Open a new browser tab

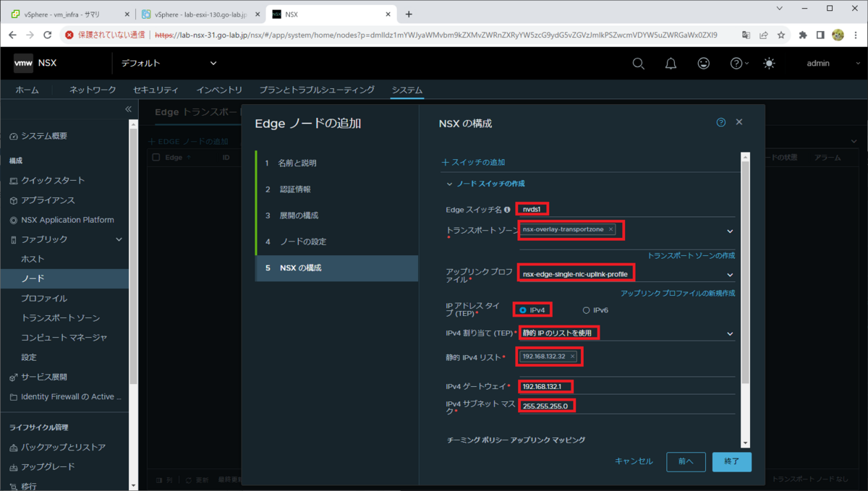pos(409,14)
